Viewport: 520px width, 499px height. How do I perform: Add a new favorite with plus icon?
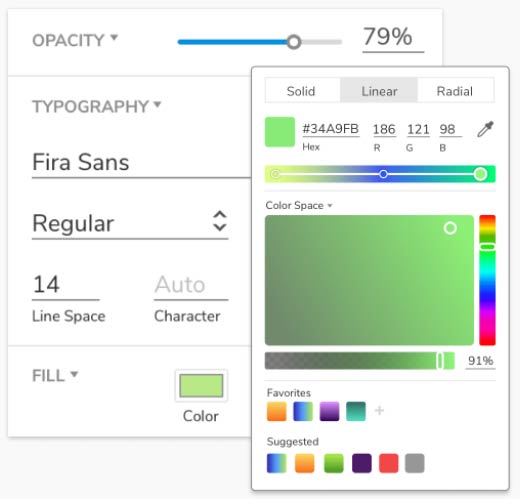pyautogui.click(x=379, y=410)
